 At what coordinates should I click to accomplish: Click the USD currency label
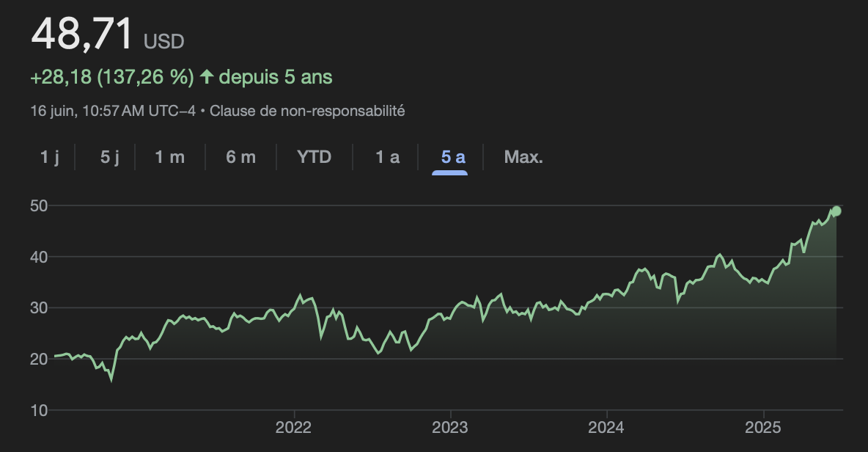(x=164, y=42)
